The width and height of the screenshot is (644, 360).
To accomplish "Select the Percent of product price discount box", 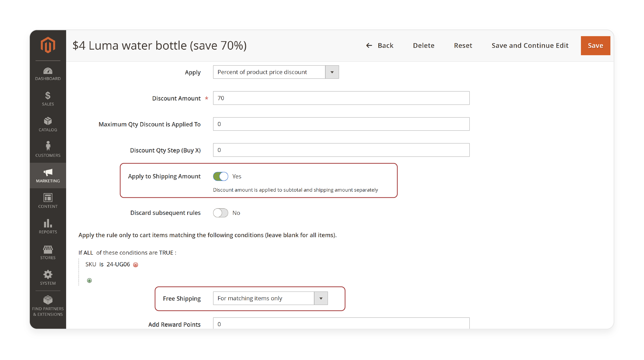I will coord(276,72).
